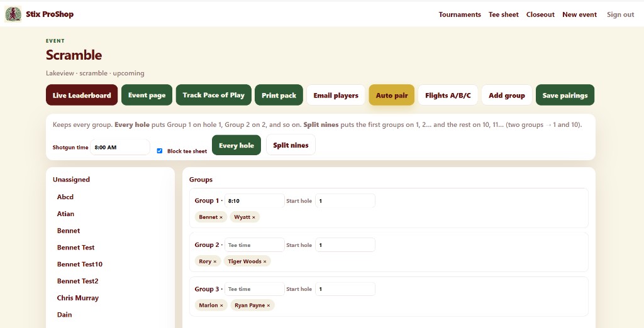
Task: Select unassigned player Bennet Test
Action: [x=76, y=248]
